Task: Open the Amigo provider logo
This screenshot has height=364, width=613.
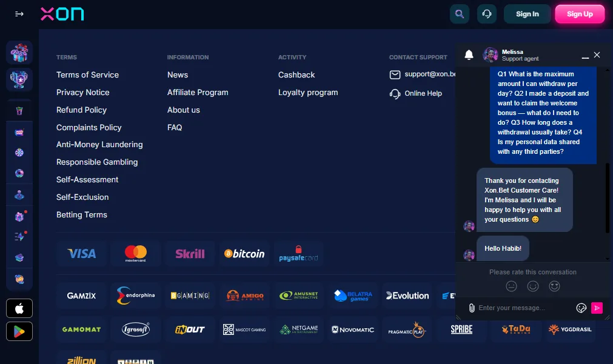Action: point(244,296)
